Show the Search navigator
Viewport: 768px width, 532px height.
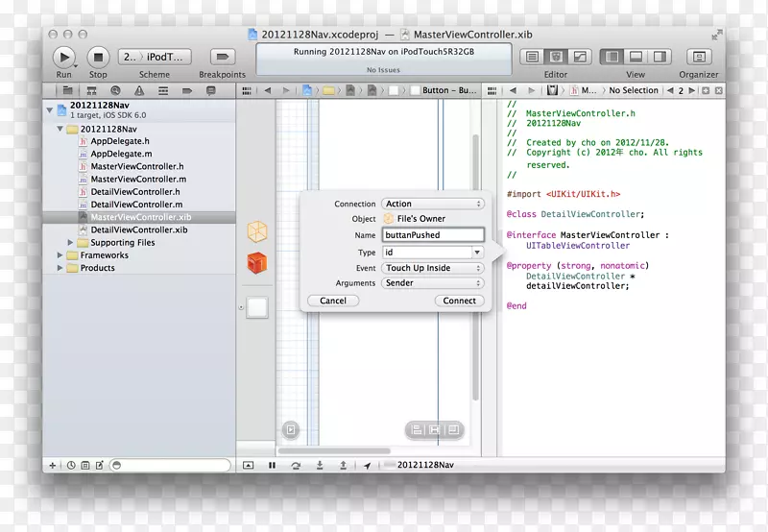[x=115, y=90]
